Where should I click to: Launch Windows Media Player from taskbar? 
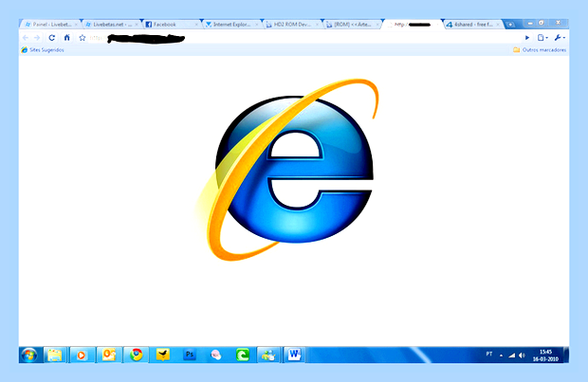[82, 355]
